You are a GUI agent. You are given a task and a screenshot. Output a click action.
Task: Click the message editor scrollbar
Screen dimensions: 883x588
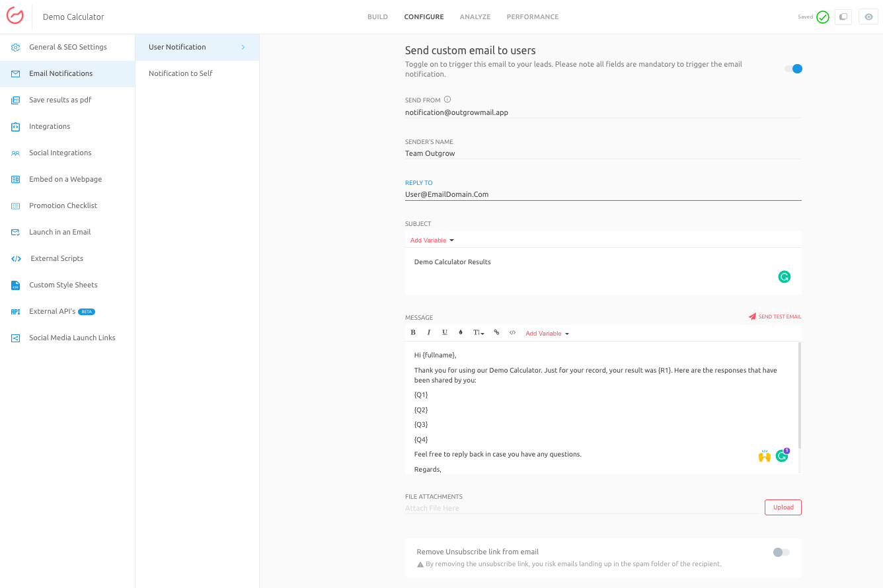click(x=800, y=396)
